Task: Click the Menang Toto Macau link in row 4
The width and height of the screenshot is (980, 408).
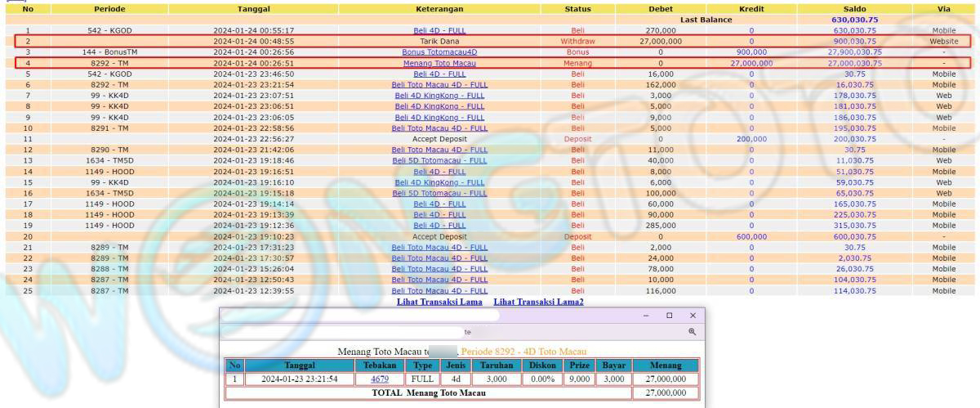Action: tap(439, 63)
